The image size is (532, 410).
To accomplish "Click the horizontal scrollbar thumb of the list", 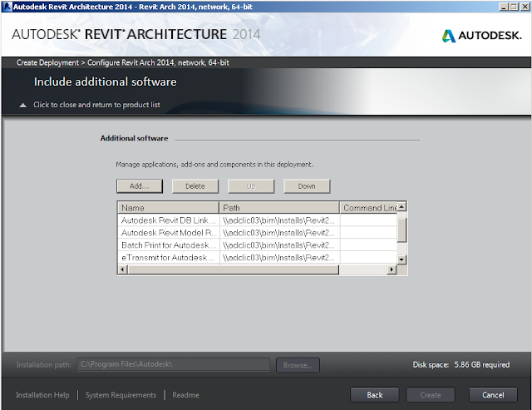I will (x=233, y=269).
